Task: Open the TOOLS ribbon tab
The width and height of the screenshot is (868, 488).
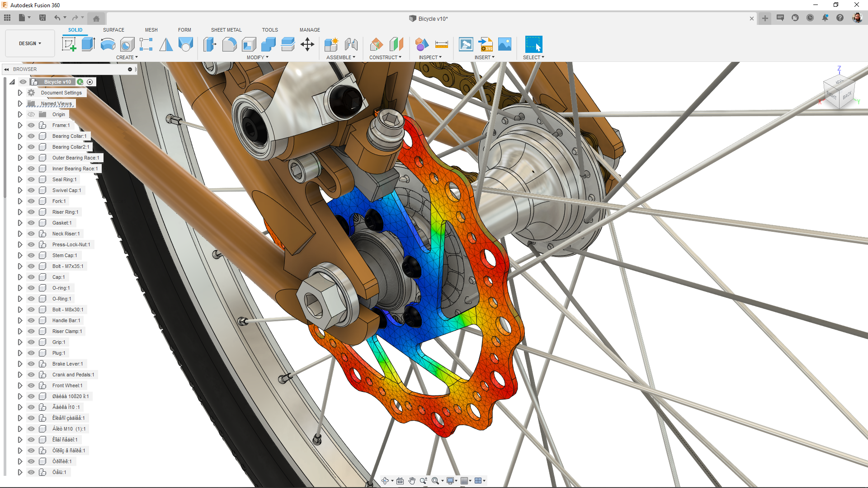Action: 270,30
